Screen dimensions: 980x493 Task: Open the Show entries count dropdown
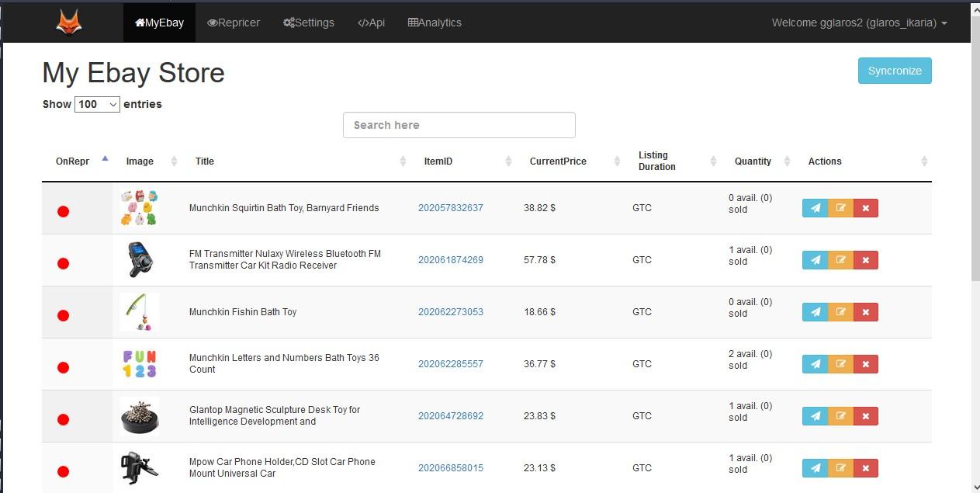click(97, 104)
